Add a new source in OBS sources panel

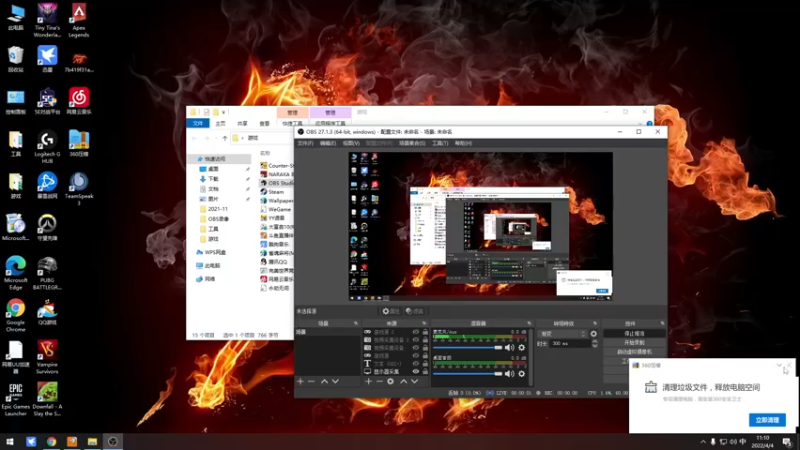click(368, 381)
